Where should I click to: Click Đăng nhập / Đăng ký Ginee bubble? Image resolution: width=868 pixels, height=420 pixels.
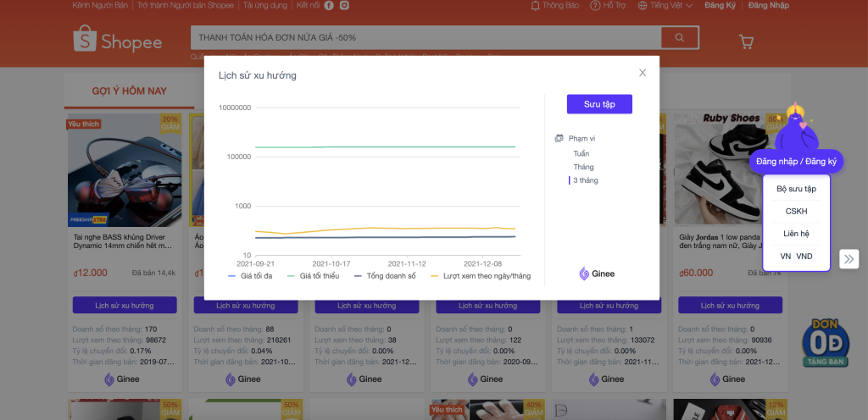795,162
